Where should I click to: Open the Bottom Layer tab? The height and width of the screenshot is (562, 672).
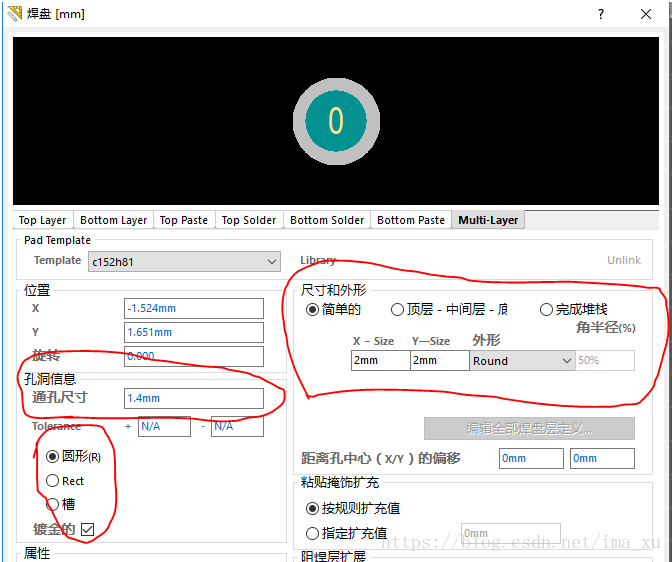(113, 220)
